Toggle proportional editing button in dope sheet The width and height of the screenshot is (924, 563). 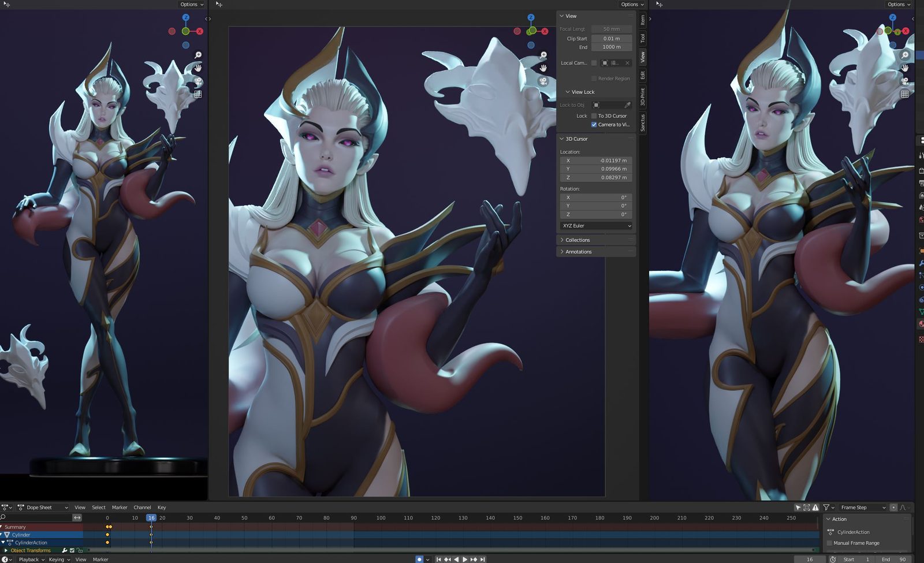point(893,508)
